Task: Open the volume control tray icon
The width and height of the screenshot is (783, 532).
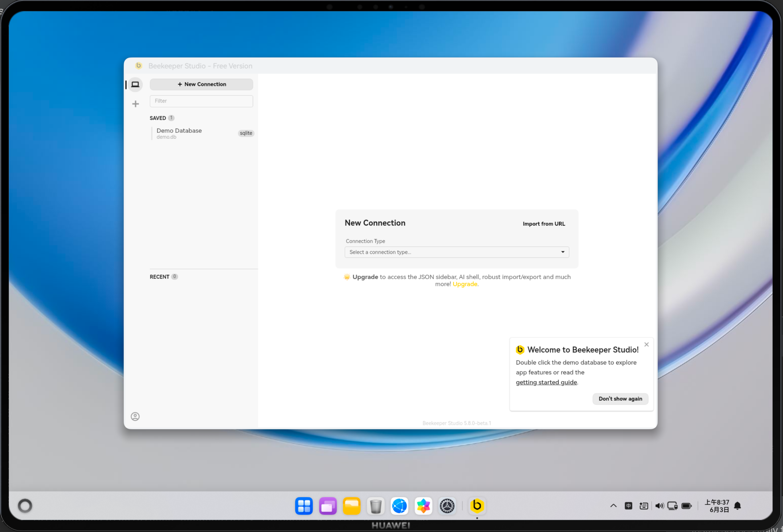Action: click(x=659, y=506)
